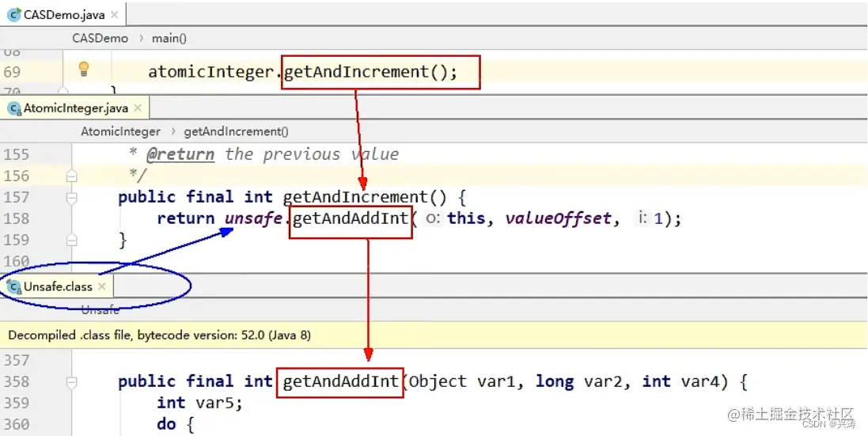Select CASDemo breadcrumb item
This screenshot has height=436, width=868.
tap(100, 38)
